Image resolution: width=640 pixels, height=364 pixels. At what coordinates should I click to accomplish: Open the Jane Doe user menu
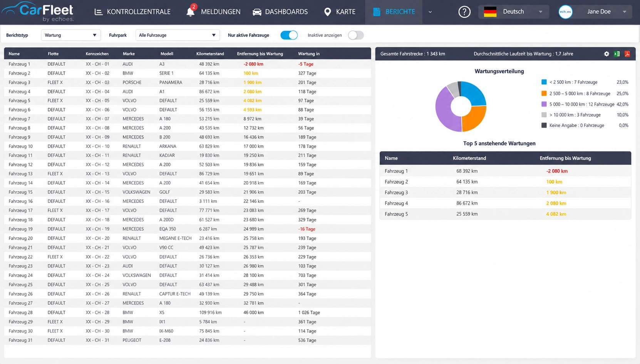tap(595, 12)
